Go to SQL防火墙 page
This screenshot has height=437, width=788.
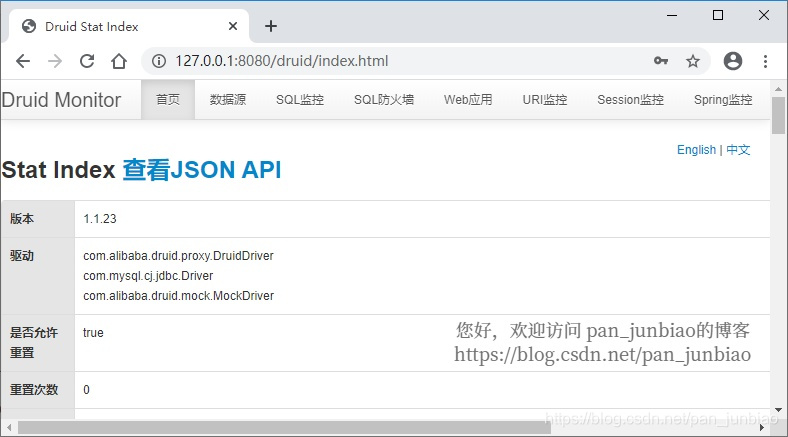[384, 99]
